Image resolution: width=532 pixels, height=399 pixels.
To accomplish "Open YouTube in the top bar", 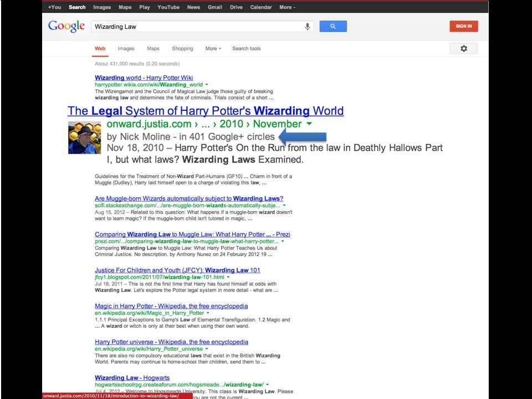I will click(x=168, y=7).
